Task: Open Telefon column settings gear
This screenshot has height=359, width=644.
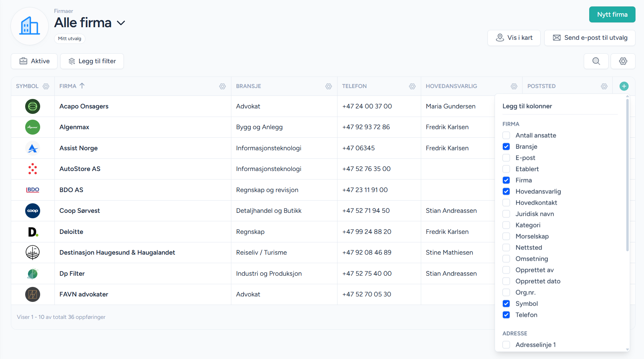Action: [412, 86]
